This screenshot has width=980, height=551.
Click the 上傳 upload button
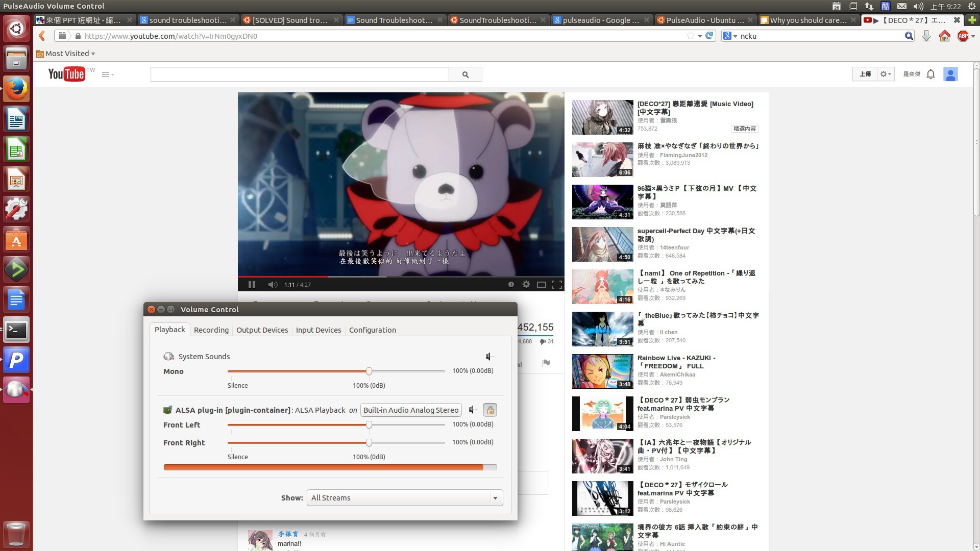(865, 74)
